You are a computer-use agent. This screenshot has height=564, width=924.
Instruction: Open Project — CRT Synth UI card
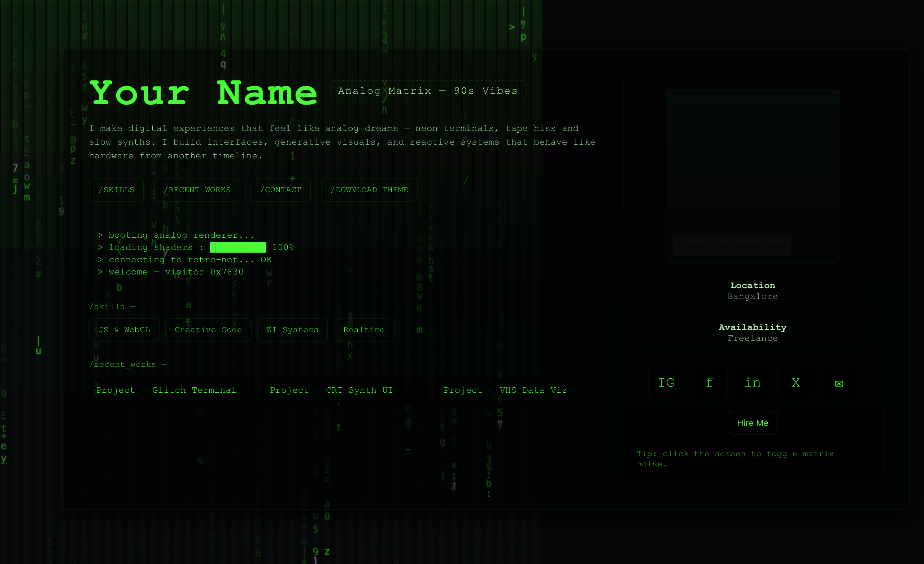tap(331, 390)
